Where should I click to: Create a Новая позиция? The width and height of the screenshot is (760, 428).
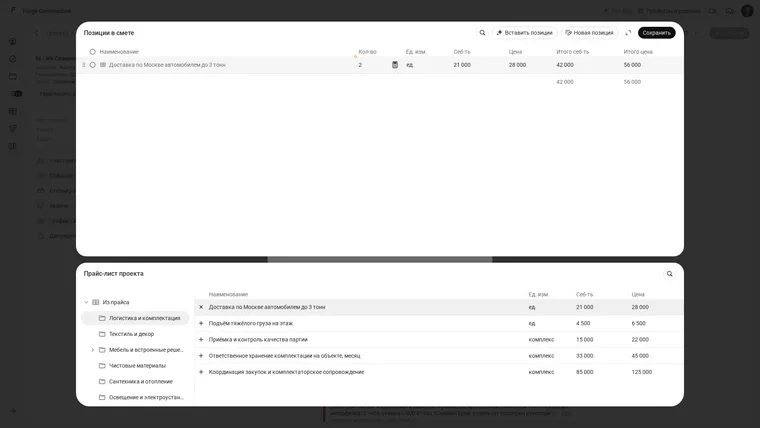[x=589, y=33]
